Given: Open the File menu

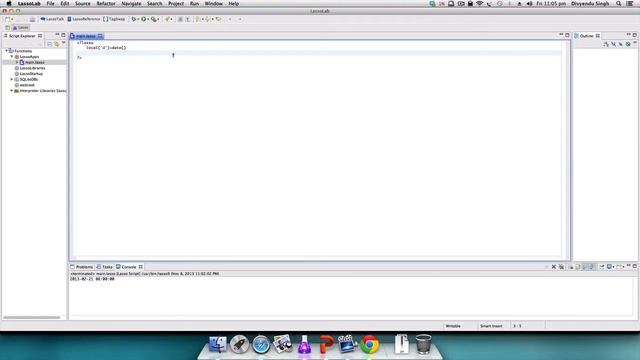Looking at the screenshot, I should click(51, 4).
